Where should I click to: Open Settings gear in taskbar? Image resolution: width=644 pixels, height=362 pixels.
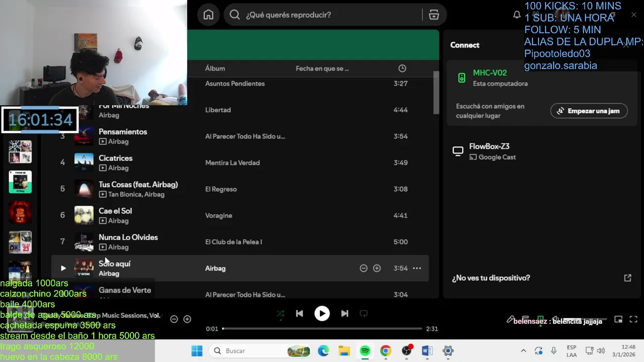pyautogui.click(x=448, y=351)
